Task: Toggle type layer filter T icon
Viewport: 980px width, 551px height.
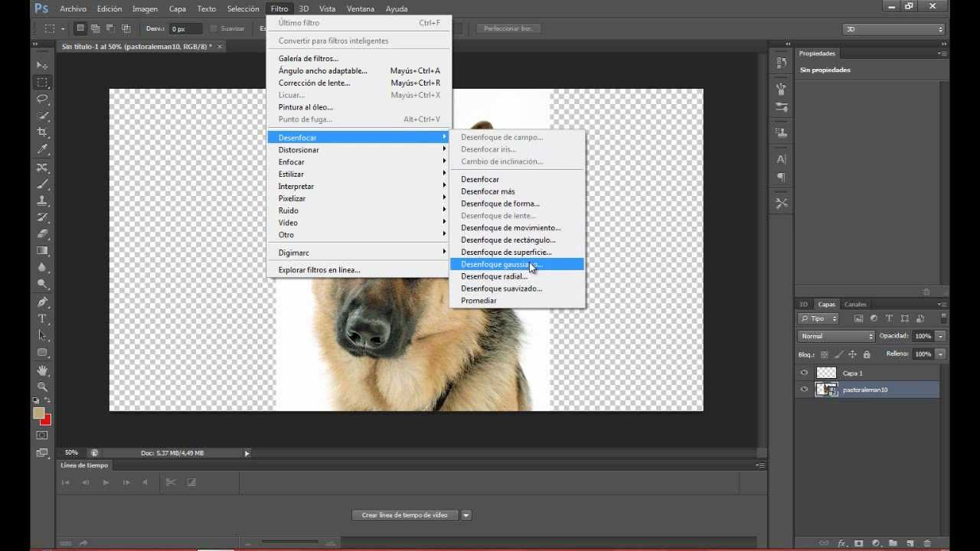Action: pos(889,318)
